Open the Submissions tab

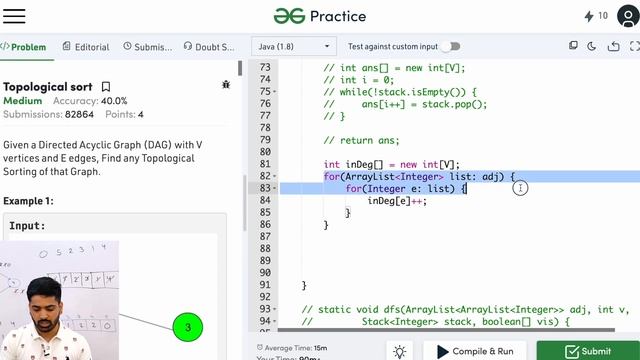[148, 47]
